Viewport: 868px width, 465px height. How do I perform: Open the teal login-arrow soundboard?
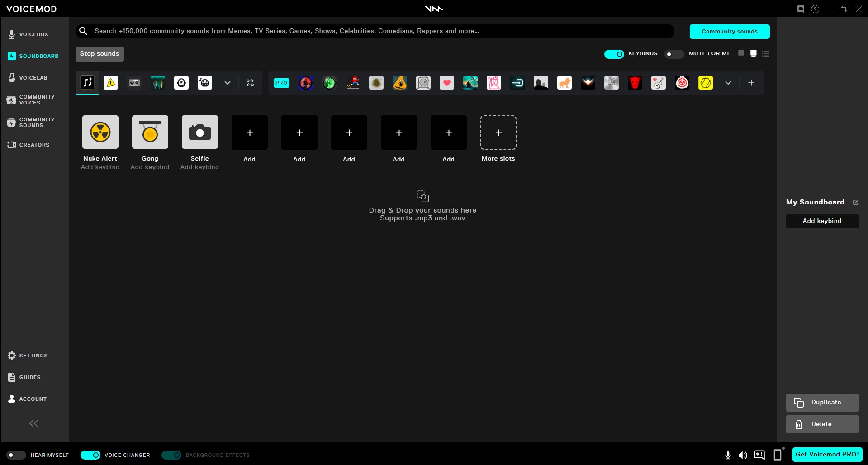click(x=517, y=83)
